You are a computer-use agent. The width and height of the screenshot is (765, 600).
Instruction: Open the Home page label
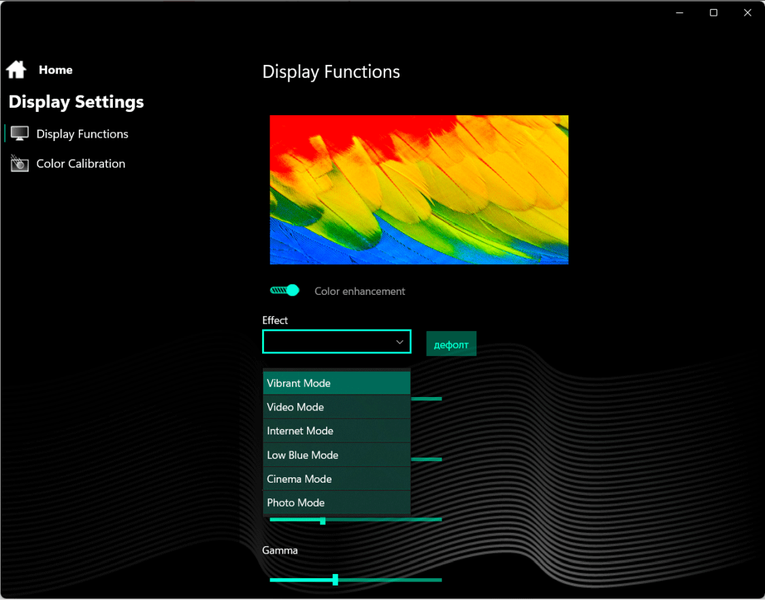[x=56, y=70]
